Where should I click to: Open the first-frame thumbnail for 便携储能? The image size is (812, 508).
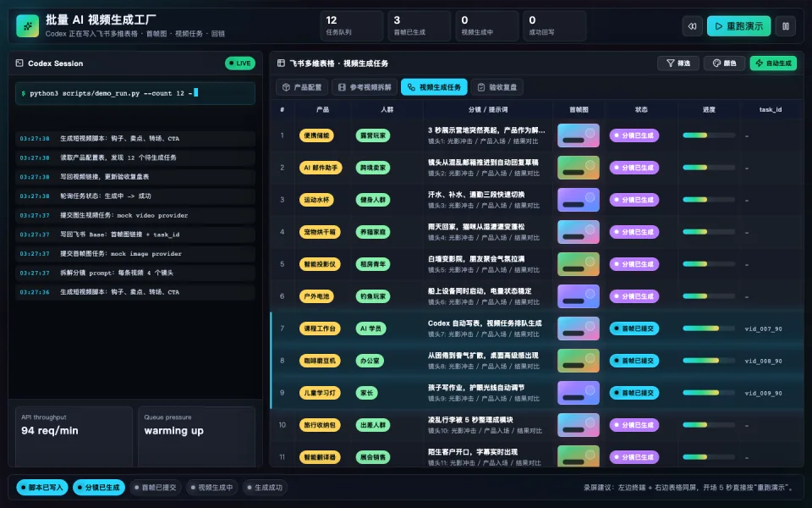tap(579, 135)
